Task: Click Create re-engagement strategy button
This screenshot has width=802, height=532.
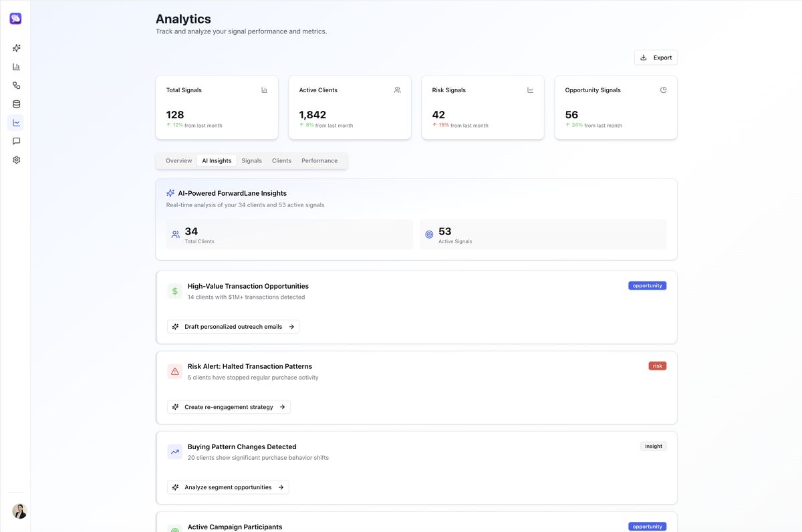Action: pos(229,407)
